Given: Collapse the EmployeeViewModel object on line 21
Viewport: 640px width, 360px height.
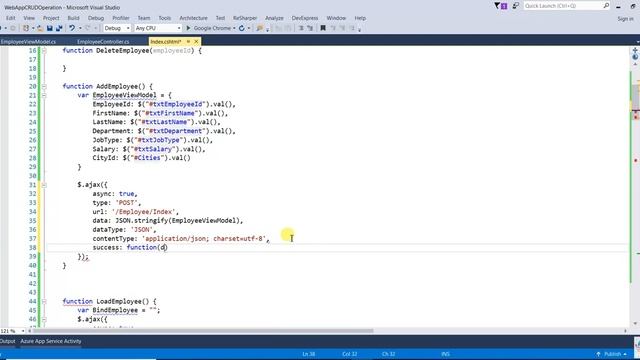Looking at the screenshot, I should (44, 96).
